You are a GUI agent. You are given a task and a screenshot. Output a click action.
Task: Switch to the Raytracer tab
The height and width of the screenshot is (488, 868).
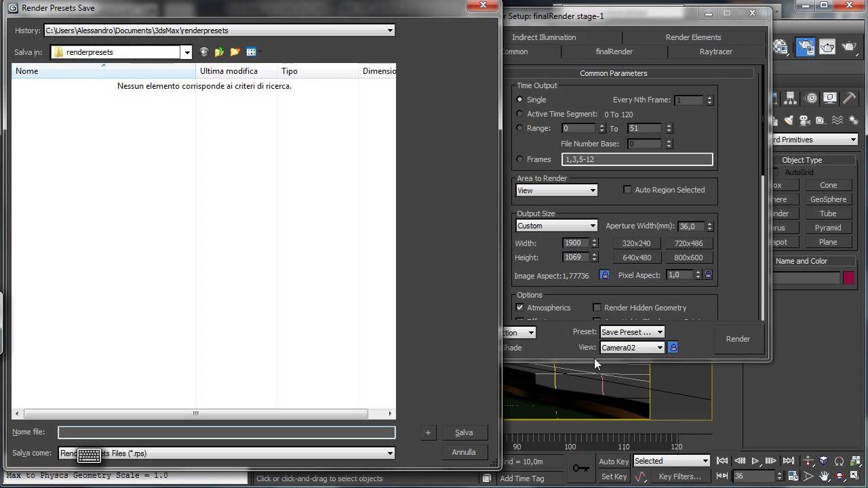point(715,52)
